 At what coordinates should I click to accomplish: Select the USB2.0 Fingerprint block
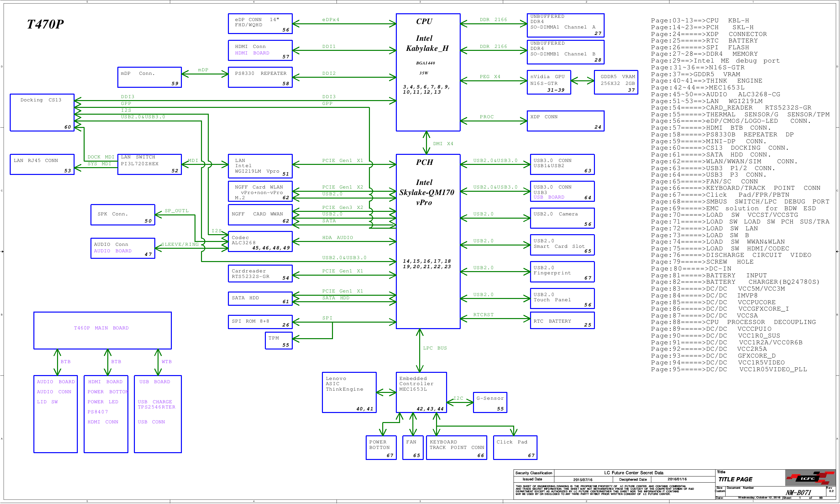click(562, 272)
